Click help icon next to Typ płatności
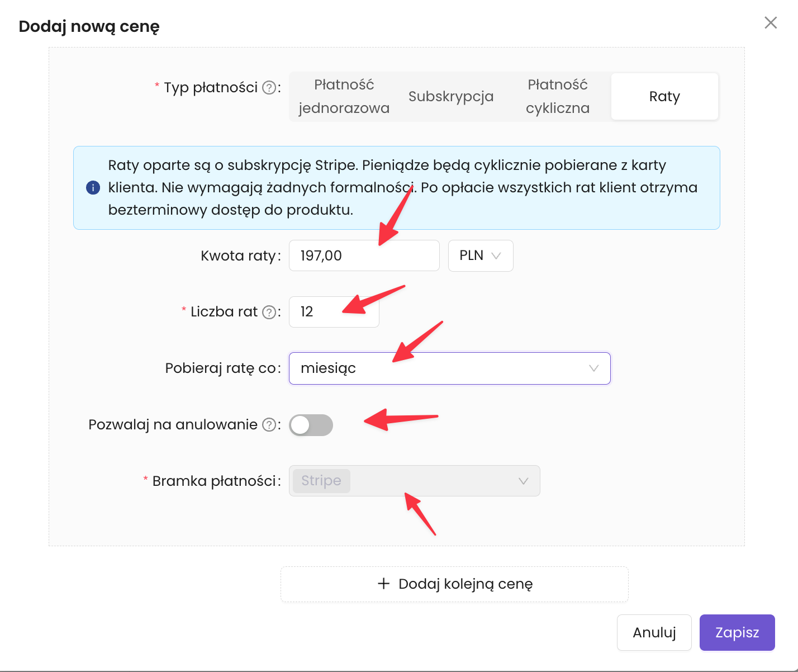The width and height of the screenshot is (798, 672). (x=269, y=88)
